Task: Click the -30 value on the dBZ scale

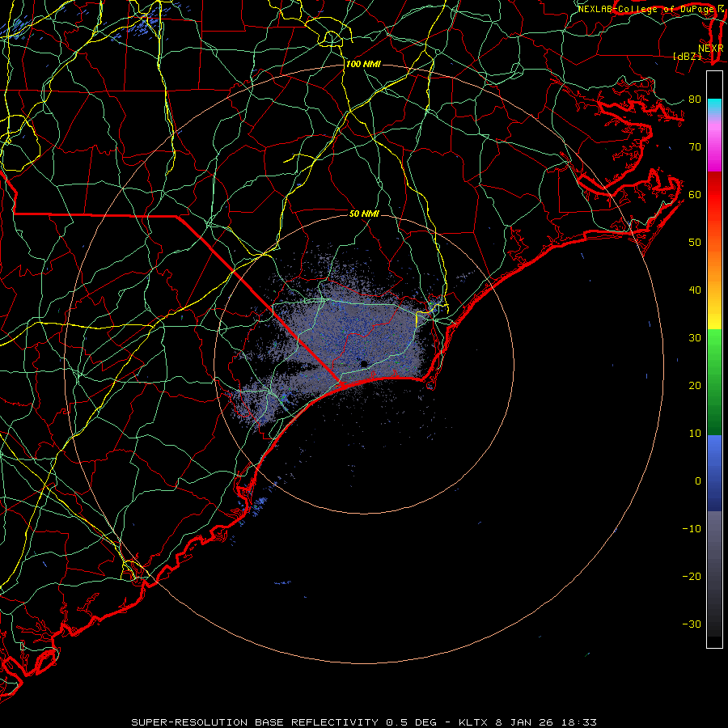Action: point(692,624)
